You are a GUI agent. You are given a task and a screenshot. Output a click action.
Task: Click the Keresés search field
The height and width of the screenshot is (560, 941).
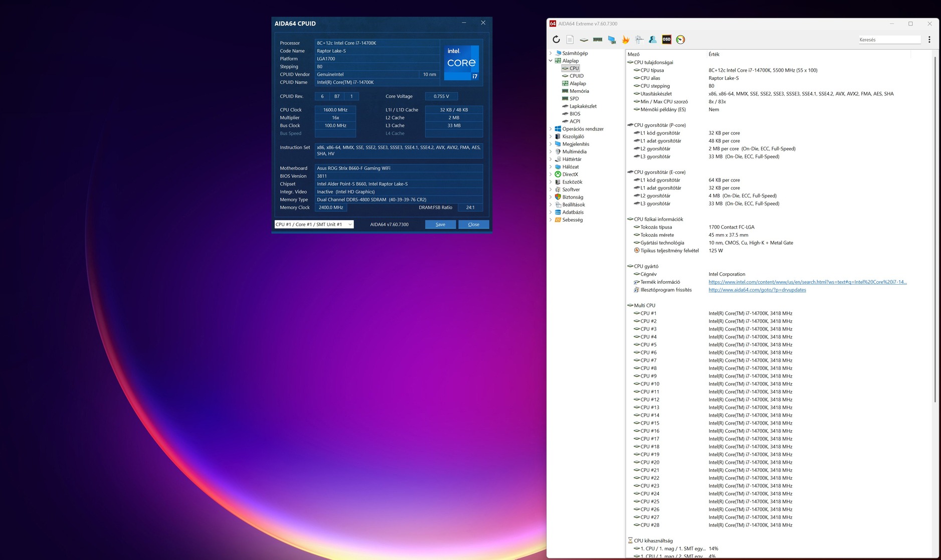[889, 40]
